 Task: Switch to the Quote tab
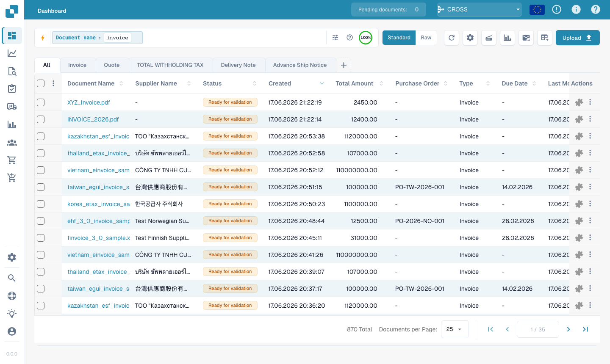click(x=112, y=65)
